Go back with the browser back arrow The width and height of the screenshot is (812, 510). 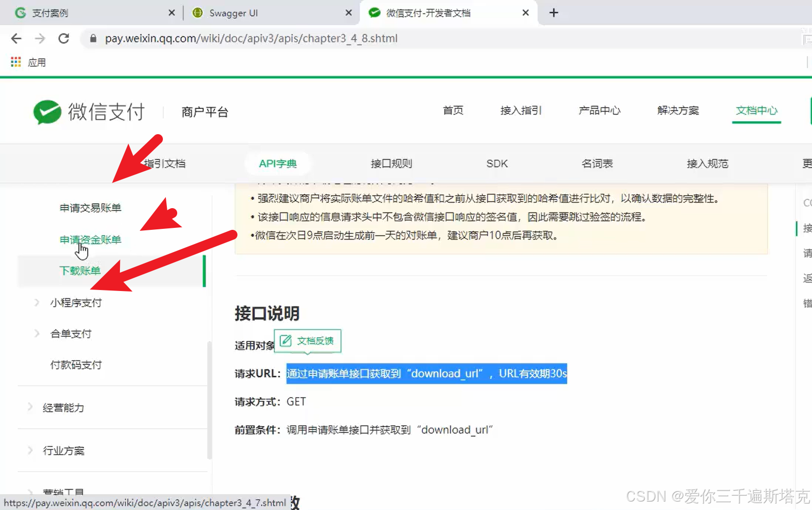pyautogui.click(x=16, y=38)
